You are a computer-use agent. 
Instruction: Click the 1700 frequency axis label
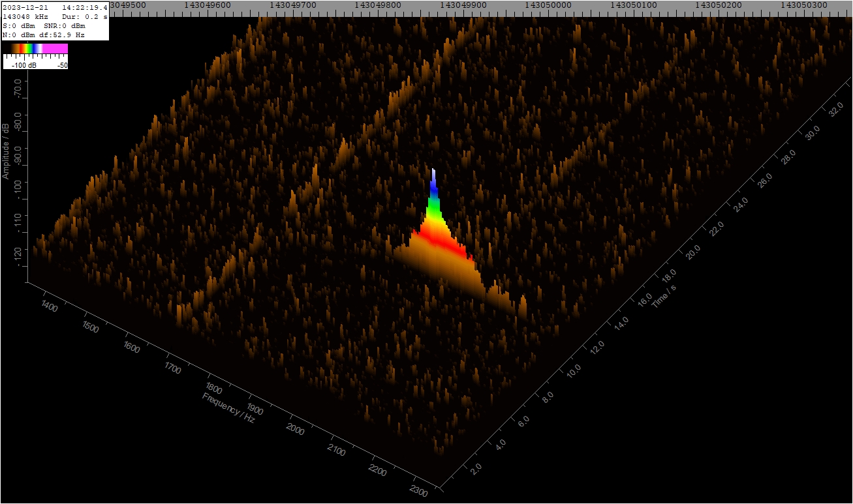coord(172,368)
